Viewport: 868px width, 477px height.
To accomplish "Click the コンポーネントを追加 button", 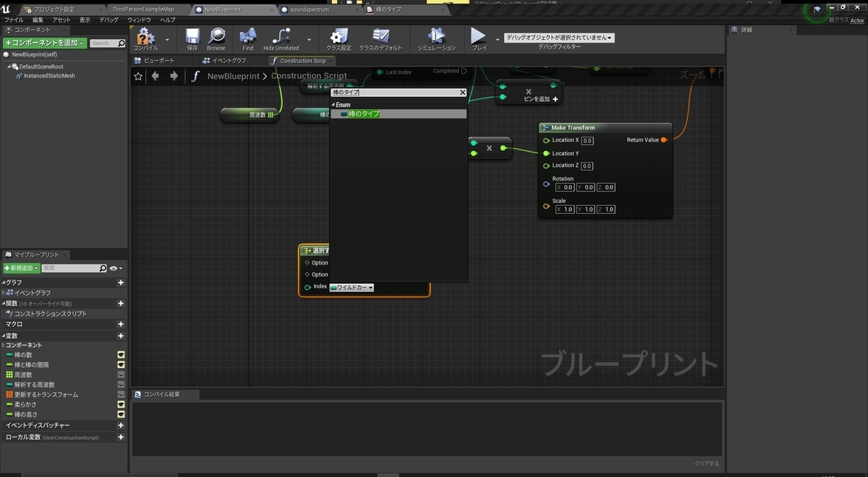I will click(x=45, y=43).
